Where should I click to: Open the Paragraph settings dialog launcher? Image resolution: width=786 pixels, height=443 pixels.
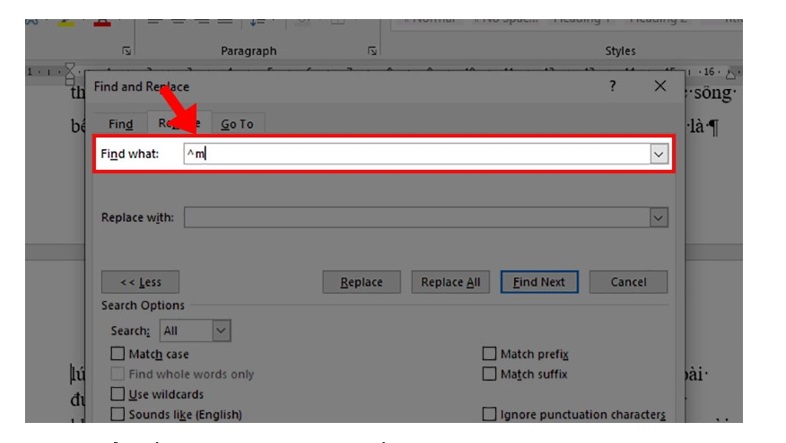[372, 50]
